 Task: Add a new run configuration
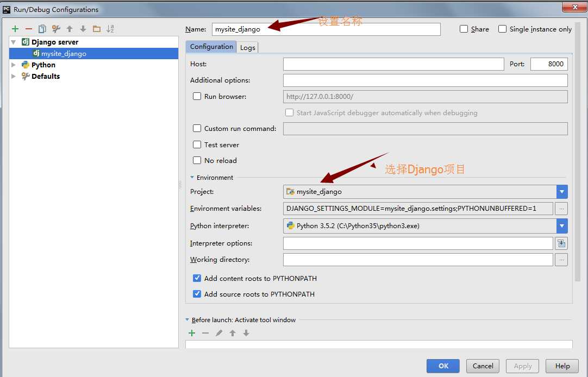click(x=15, y=29)
